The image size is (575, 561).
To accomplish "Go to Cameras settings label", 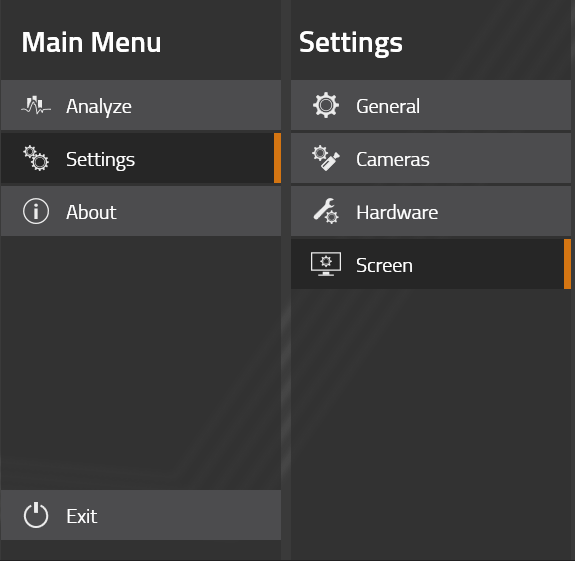I will (x=393, y=160).
